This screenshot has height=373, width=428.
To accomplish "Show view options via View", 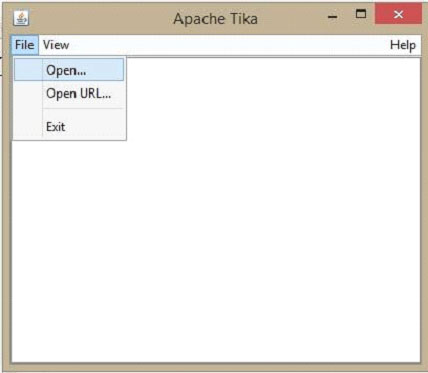I will pos(56,45).
